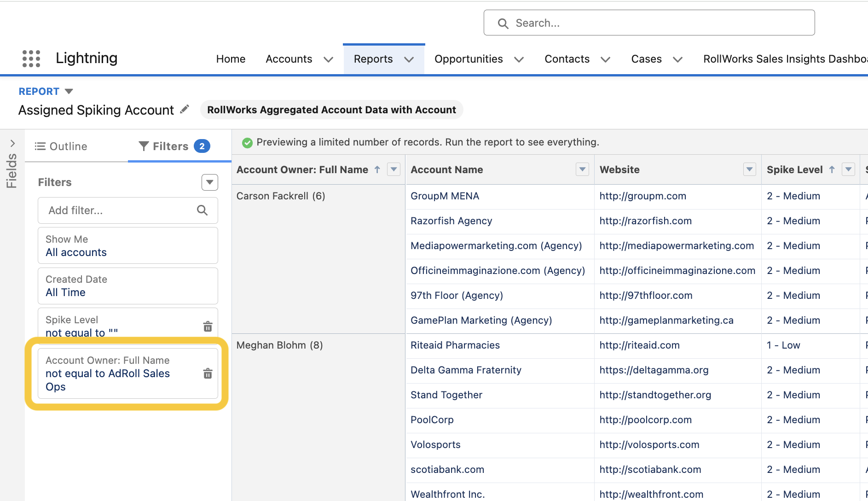Click the search magnifier in Add filter
The width and height of the screenshot is (868, 501).
pyautogui.click(x=202, y=210)
